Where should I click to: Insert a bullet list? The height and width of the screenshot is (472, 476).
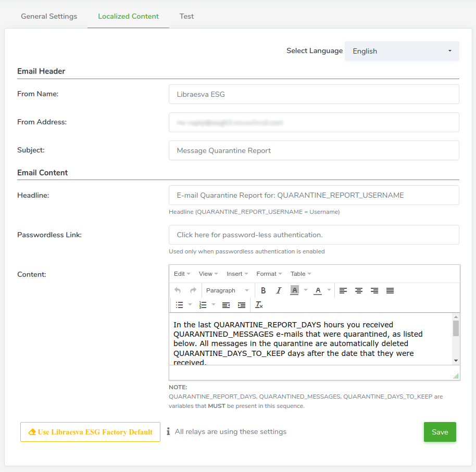(179, 305)
